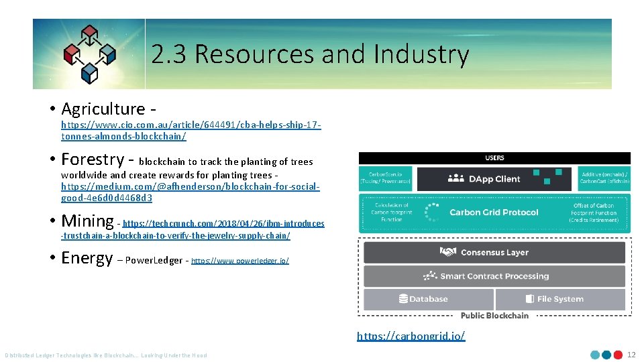Image resolution: width=644 pixels, height=362 pixels.
Task: Click the Additive (onchain) CarbonCart box
Action: [x=604, y=178]
